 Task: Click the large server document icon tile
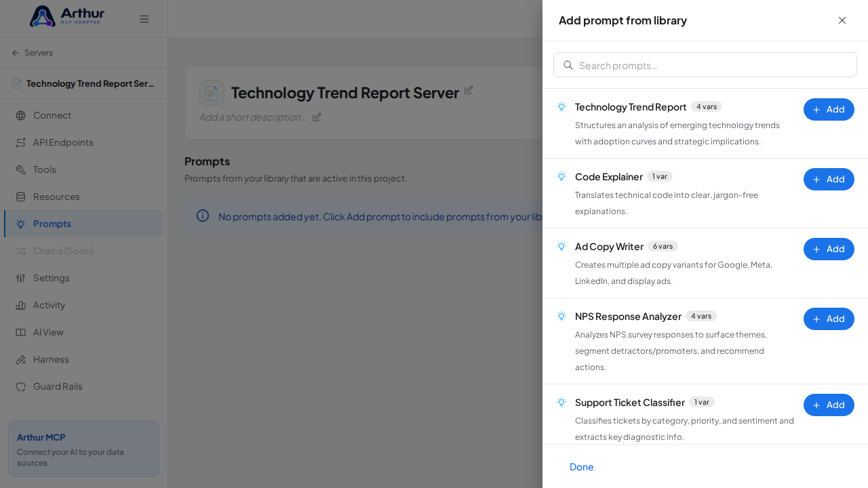pos(212,93)
